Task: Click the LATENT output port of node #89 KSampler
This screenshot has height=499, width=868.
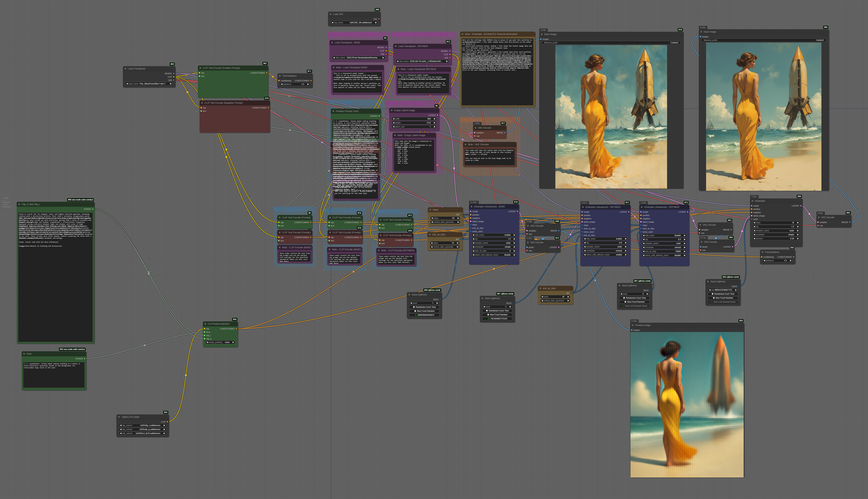Action: click(x=801, y=206)
